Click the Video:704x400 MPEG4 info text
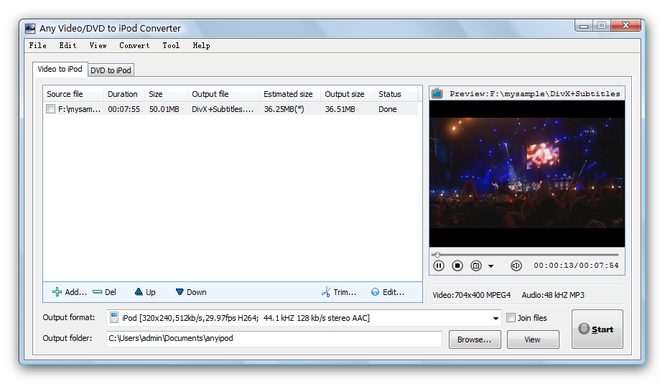665x384 pixels. tap(472, 295)
